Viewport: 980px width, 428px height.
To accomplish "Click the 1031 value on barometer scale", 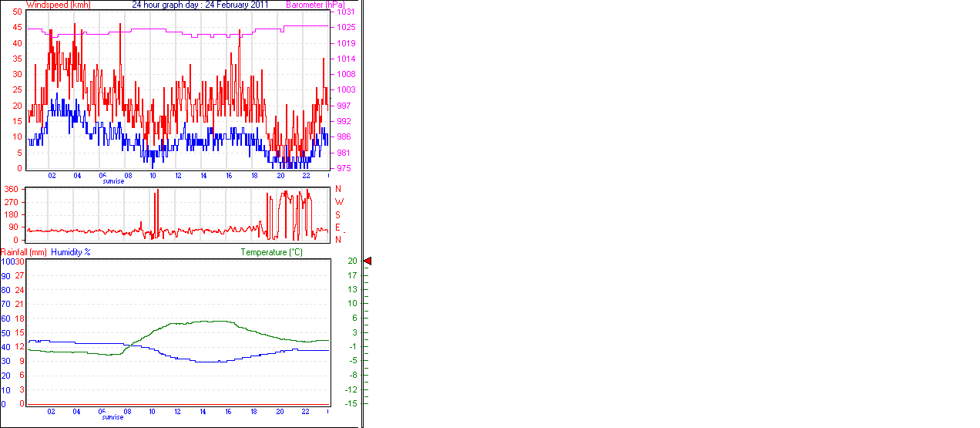I will pos(346,12).
